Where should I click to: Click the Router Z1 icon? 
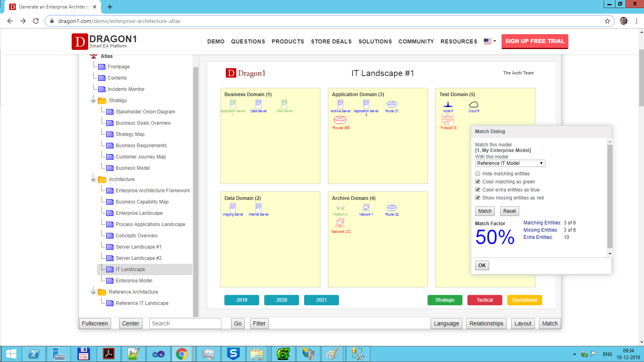coord(392,105)
